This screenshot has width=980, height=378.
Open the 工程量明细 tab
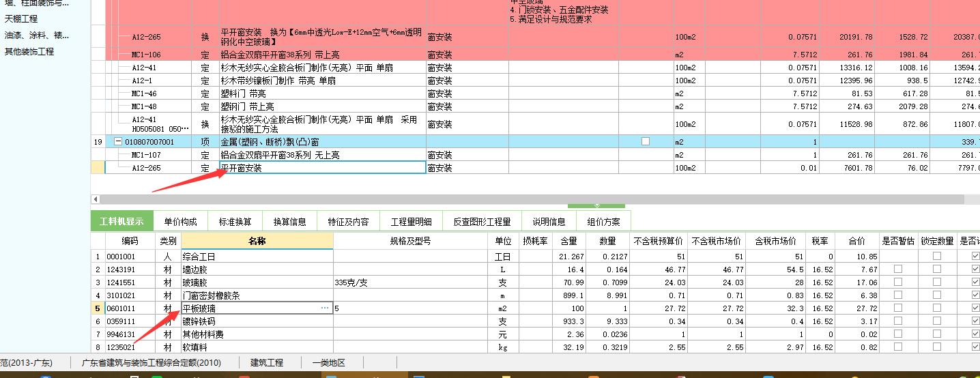(x=411, y=222)
